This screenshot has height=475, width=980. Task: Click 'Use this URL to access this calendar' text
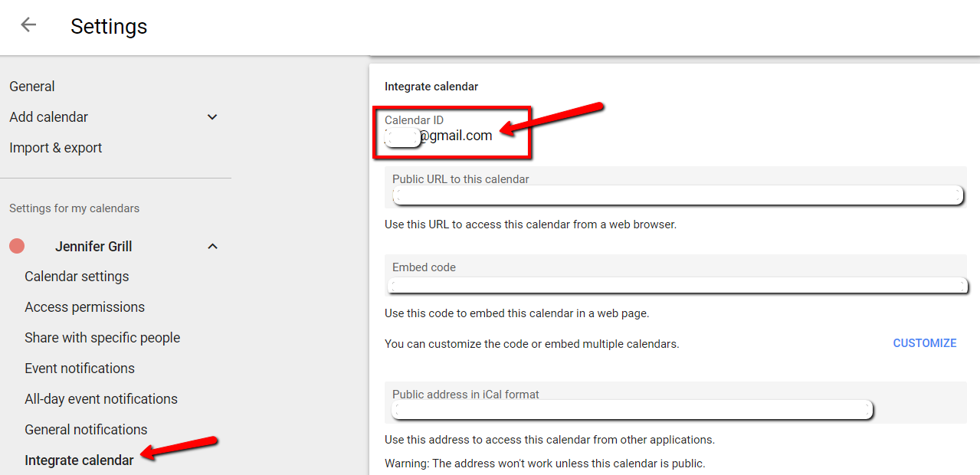click(x=530, y=225)
